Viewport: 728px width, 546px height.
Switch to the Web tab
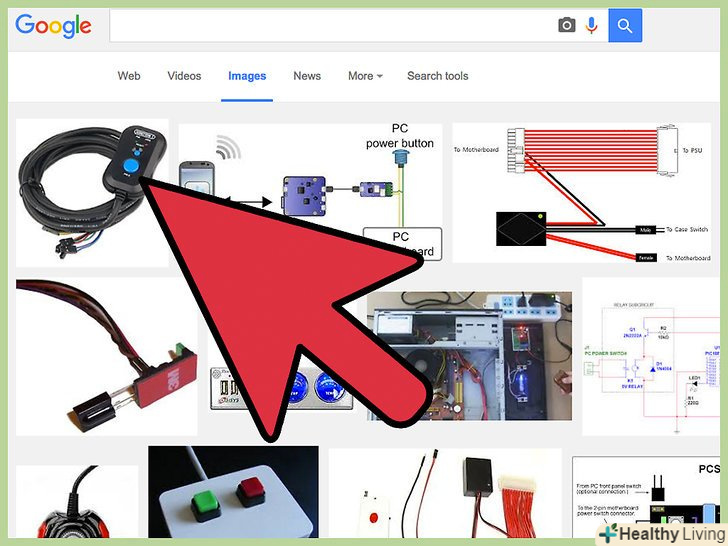coord(129,76)
